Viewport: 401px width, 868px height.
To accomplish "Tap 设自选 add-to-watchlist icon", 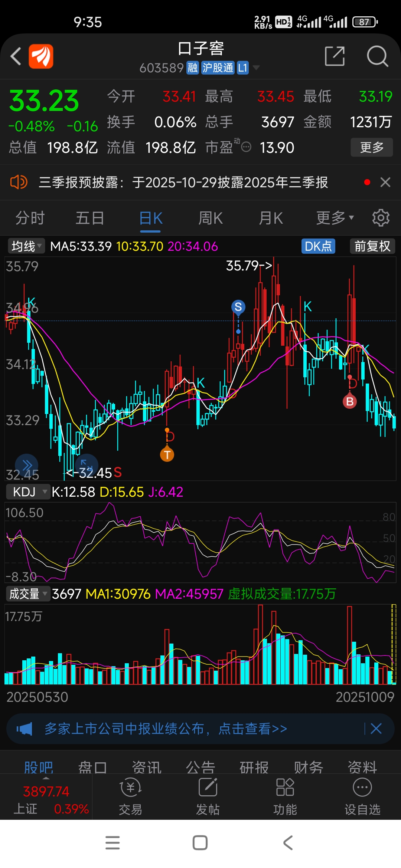I will (x=363, y=797).
